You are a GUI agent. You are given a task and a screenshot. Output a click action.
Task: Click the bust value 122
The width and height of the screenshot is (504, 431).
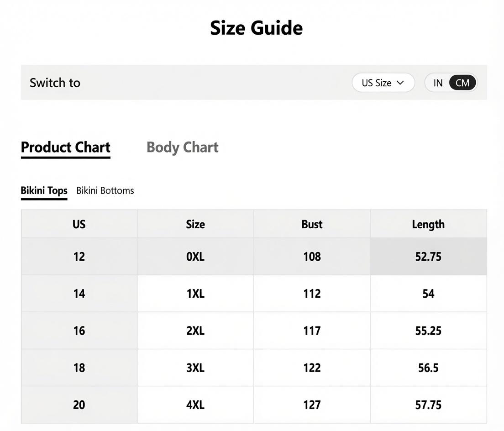(x=312, y=368)
